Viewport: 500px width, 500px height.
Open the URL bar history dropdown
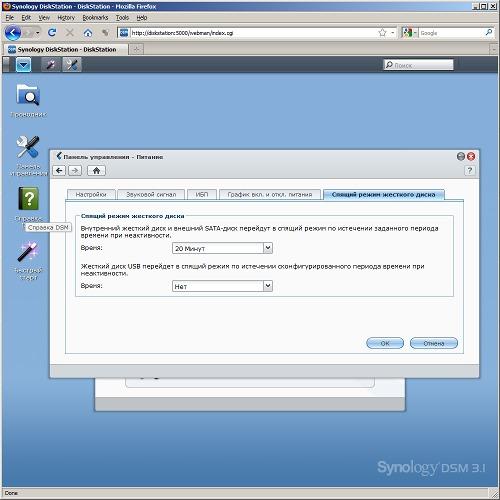pyautogui.click(x=392, y=33)
